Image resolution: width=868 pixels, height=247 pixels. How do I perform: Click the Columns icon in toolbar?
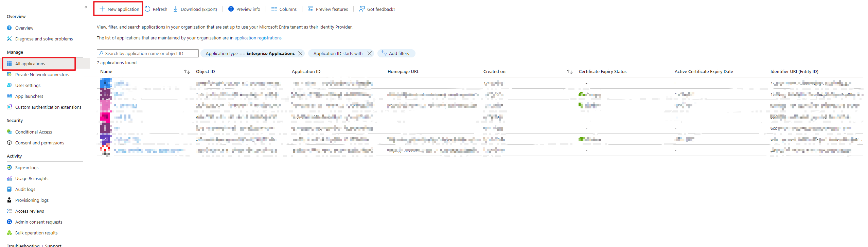pos(274,9)
